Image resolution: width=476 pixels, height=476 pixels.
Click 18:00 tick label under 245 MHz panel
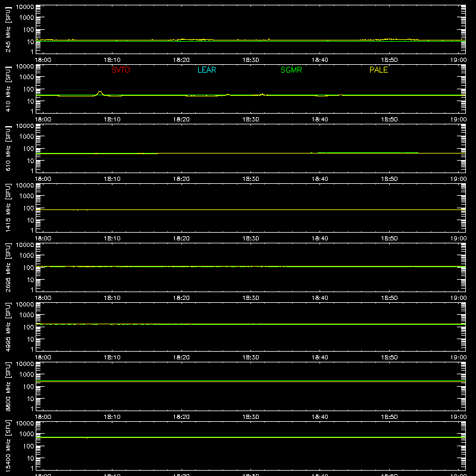(x=43, y=60)
